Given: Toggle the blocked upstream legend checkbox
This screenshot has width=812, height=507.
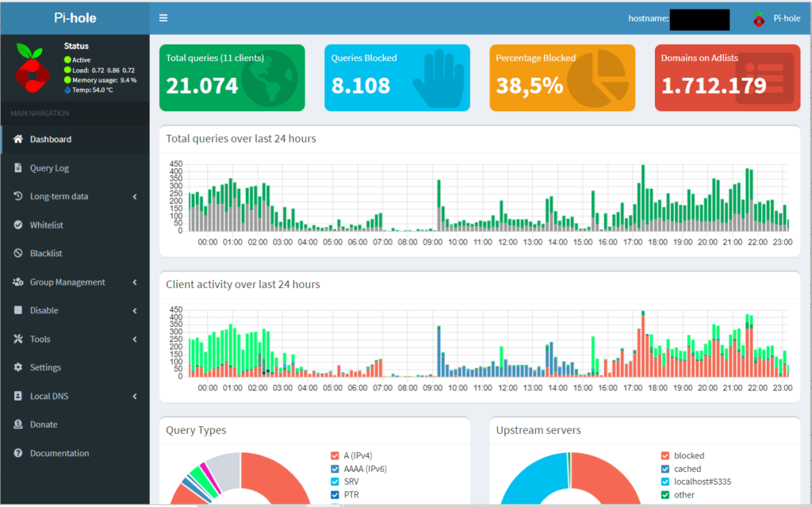Looking at the screenshot, I should (665, 455).
